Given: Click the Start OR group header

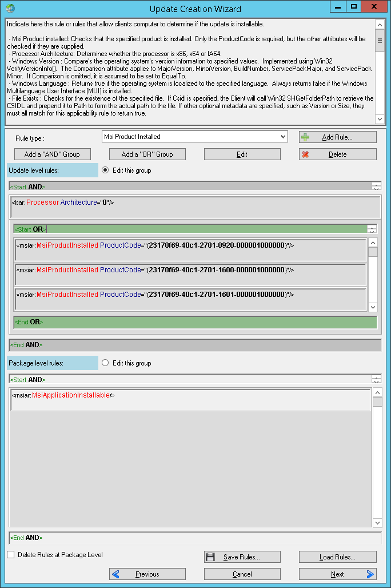Looking at the screenshot, I should 190,229.
